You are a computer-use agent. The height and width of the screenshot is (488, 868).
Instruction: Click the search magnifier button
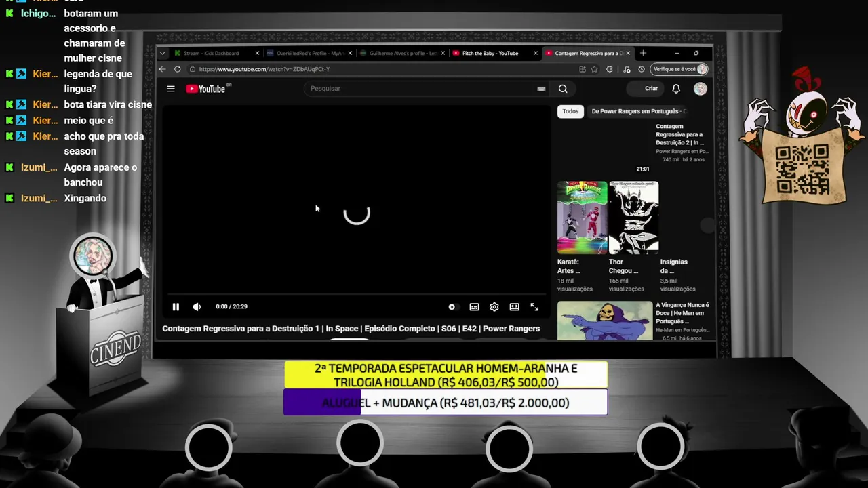pos(563,89)
